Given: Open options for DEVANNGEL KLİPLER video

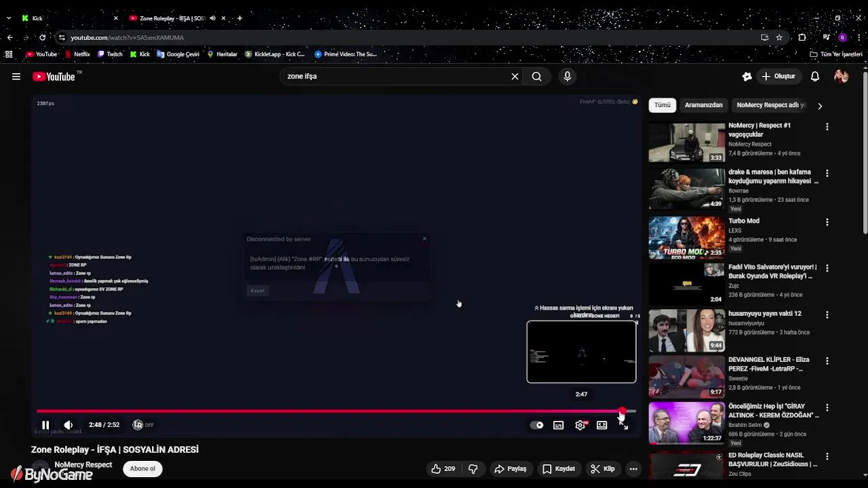Looking at the screenshot, I should pos(827,361).
